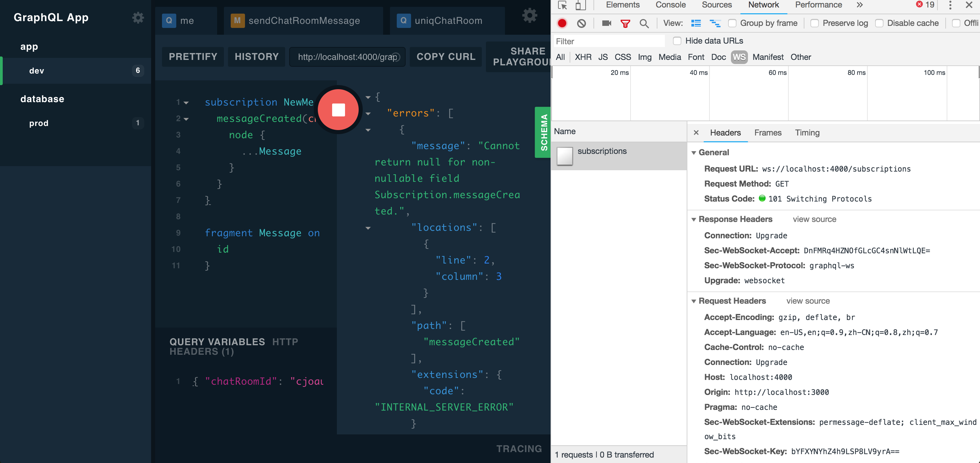This screenshot has width=980, height=463.
Task: Open network search magnifier
Action: (644, 23)
